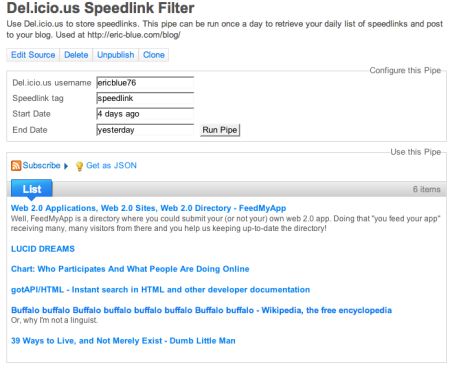
Task: Click the Del.icio.us username label
Action: pyautogui.click(x=52, y=83)
